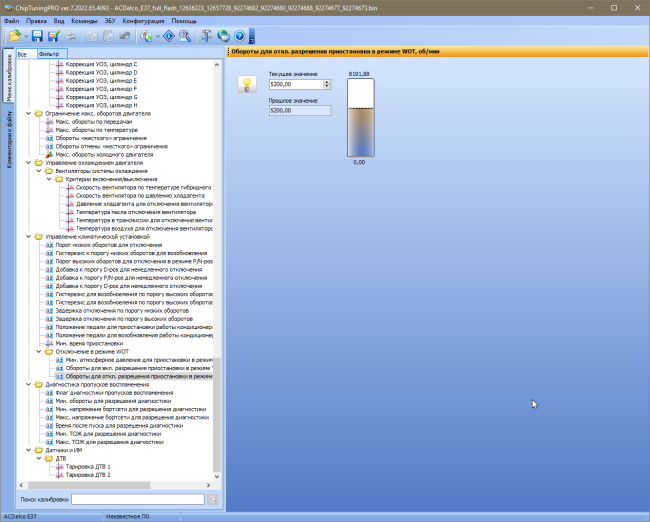Click the folder icon of Ограничение макс. оборотов двигателя

(x=39, y=113)
